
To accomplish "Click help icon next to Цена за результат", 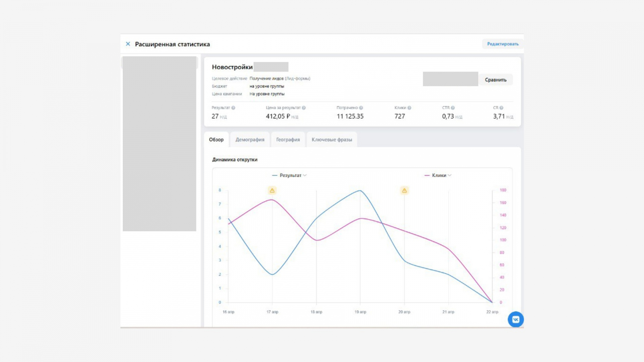I will pyautogui.click(x=304, y=108).
